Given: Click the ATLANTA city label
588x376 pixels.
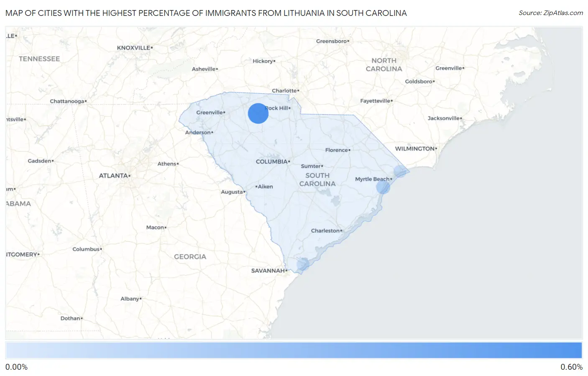Looking at the screenshot, I should (113, 176).
